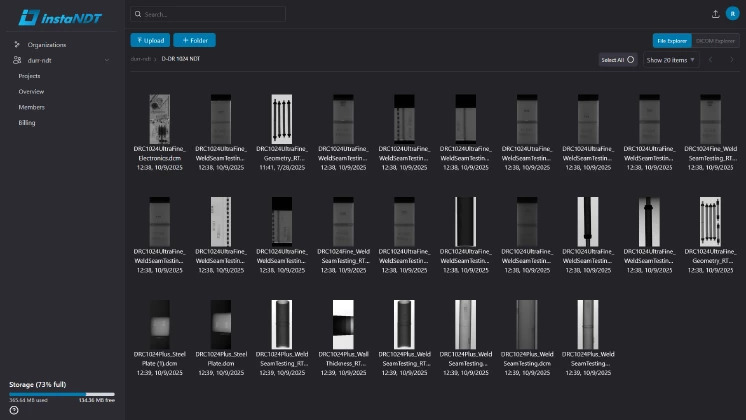Open the user avatar menu
The width and height of the screenshot is (746, 420).
(732, 14)
